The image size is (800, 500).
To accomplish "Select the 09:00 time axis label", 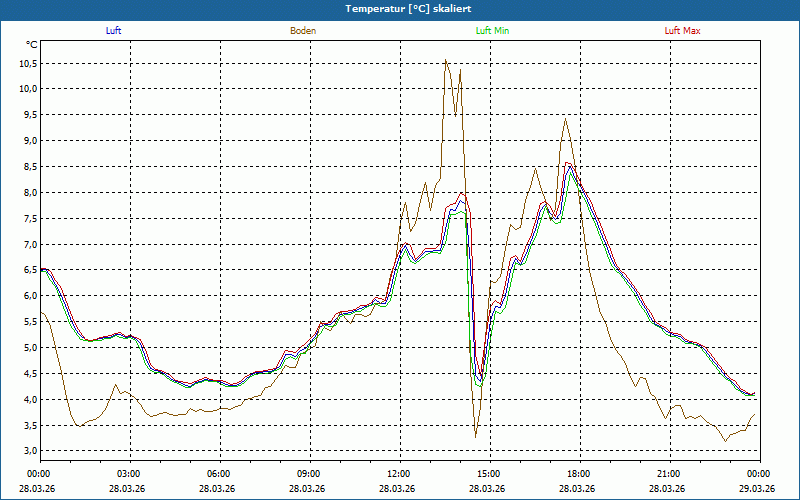I will click(309, 474).
